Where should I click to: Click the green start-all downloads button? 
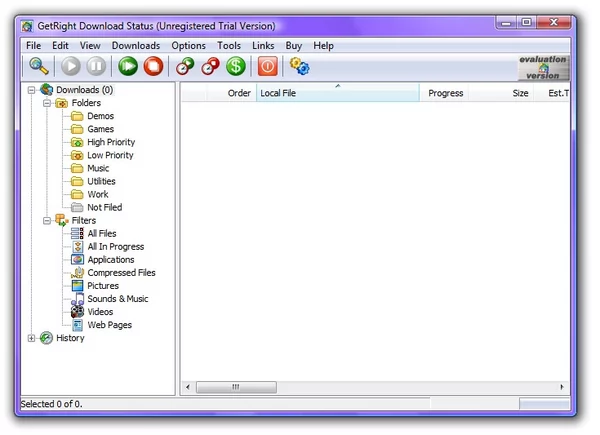[128, 66]
